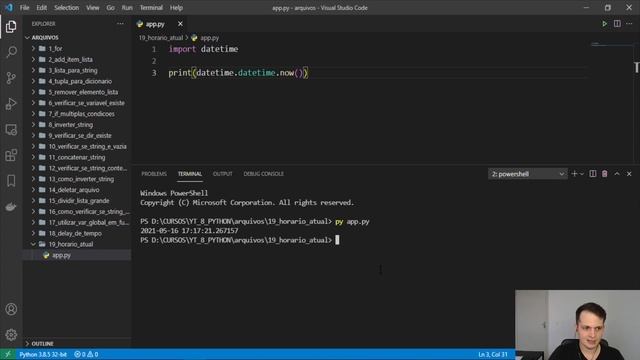
Task: Open the Help menu
Action: [x=176, y=8]
